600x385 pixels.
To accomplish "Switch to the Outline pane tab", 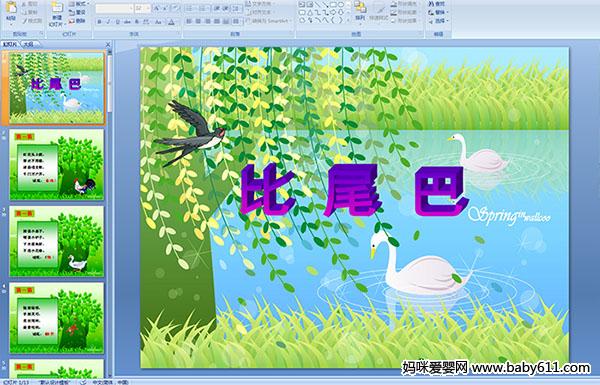I will coord(28,45).
